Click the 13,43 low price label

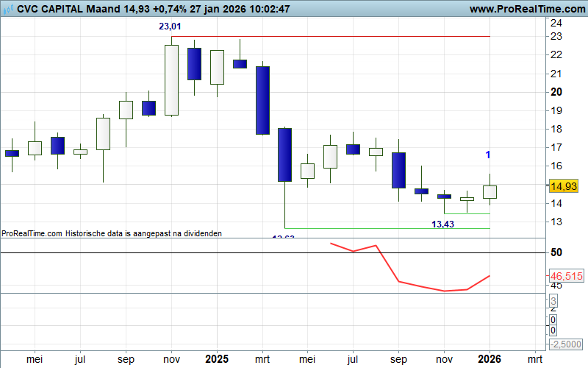(442, 224)
